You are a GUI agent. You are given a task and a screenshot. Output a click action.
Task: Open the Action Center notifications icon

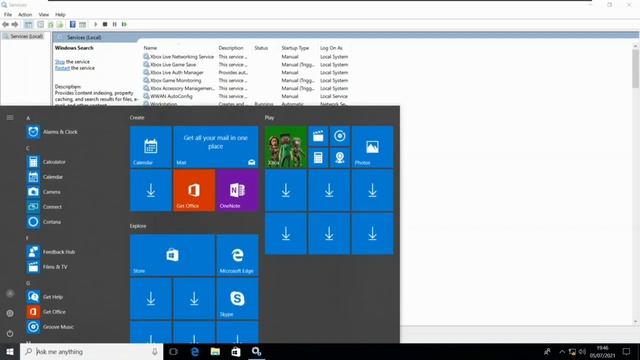click(x=626, y=351)
